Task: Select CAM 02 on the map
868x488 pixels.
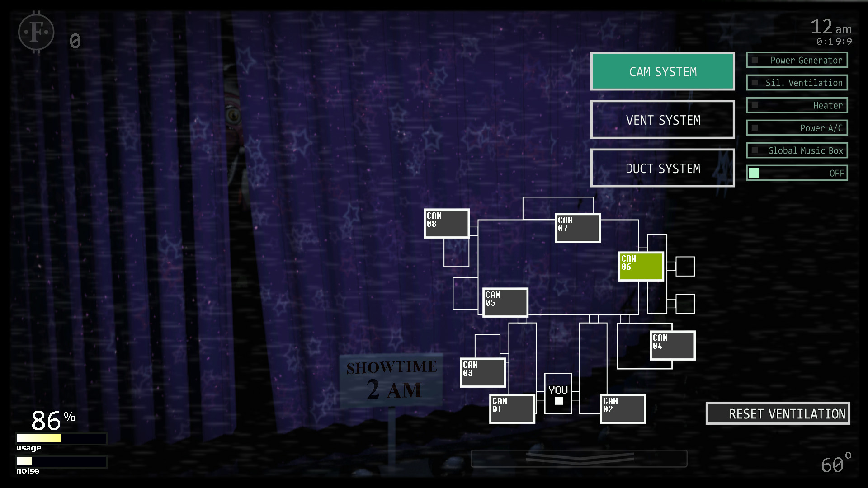Action: [x=623, y=407]
